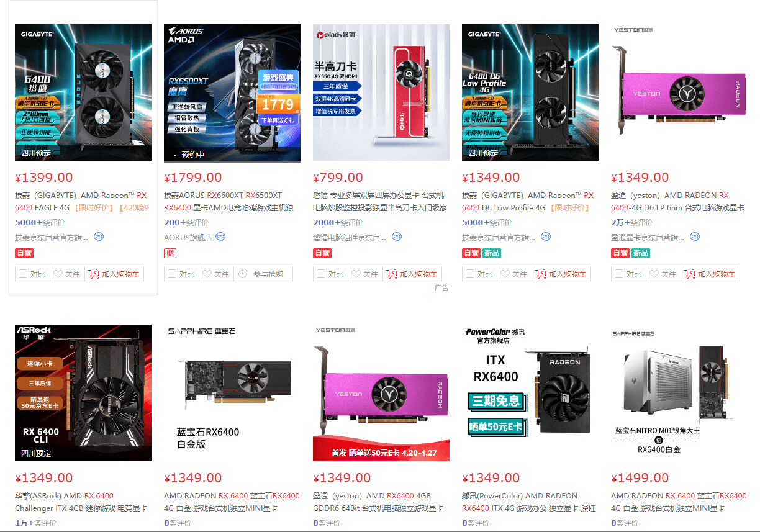Open customer service chat for 磐镭 shop
The image size is (760, 532).
[x=397, y=237]
